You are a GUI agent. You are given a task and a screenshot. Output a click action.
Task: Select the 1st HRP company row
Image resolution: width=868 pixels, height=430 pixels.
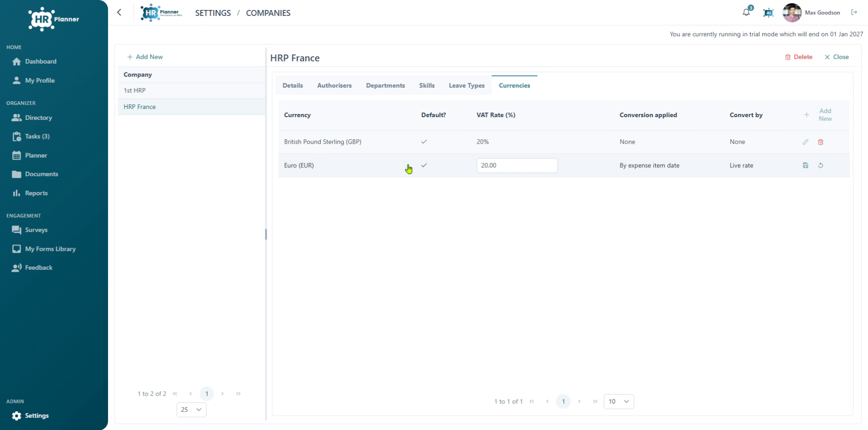coord(192,90)
